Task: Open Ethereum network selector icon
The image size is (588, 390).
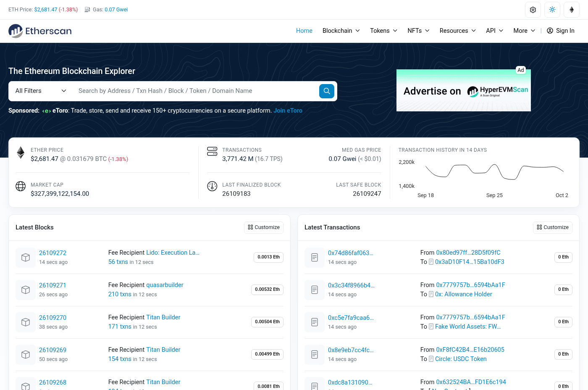Action: [x=572, y=10]
